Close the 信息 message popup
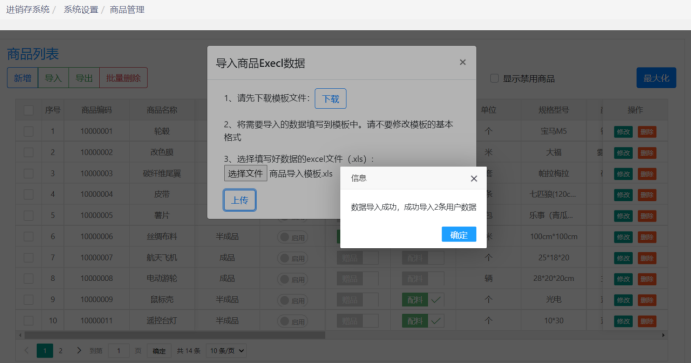This screenshot has width=692, height=364. pyautogui.click(x=474, y=179)
